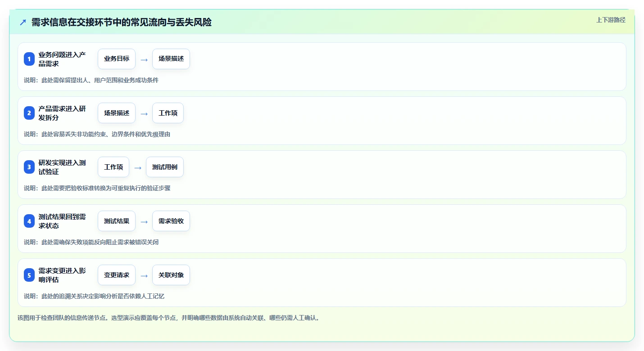Click the number 4 step badge
This screenshot has height=351, width=644.
pos(29,221)
